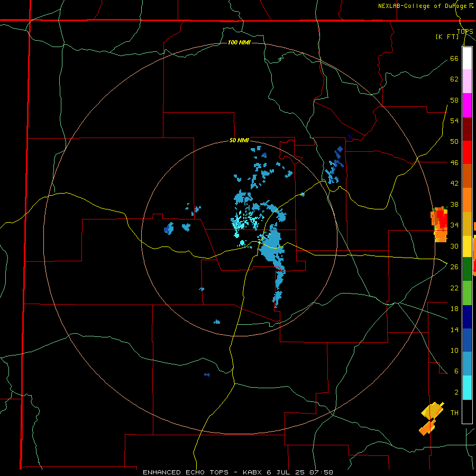Click the dark blue echo west of the center
Screen dimensions: 476x476
169,228
